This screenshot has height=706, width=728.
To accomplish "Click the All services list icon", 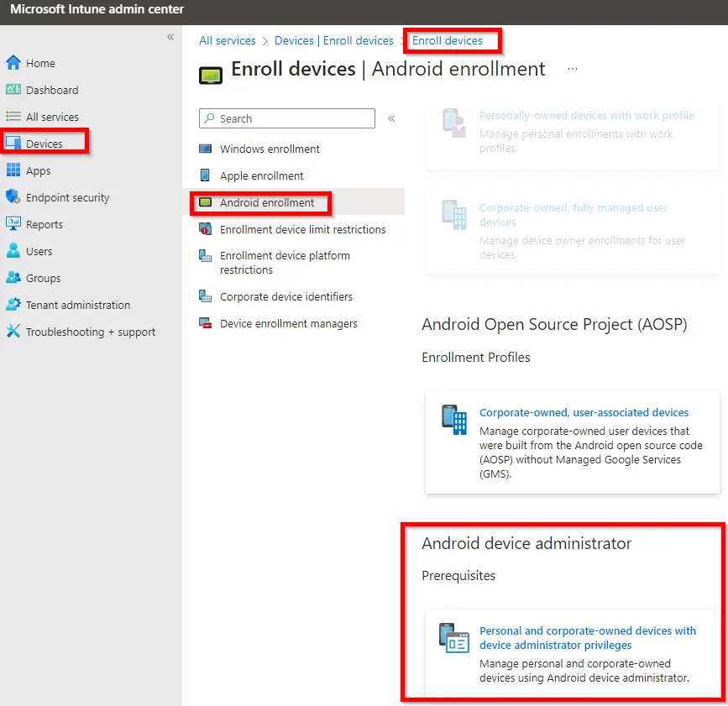I will [13, 116].
